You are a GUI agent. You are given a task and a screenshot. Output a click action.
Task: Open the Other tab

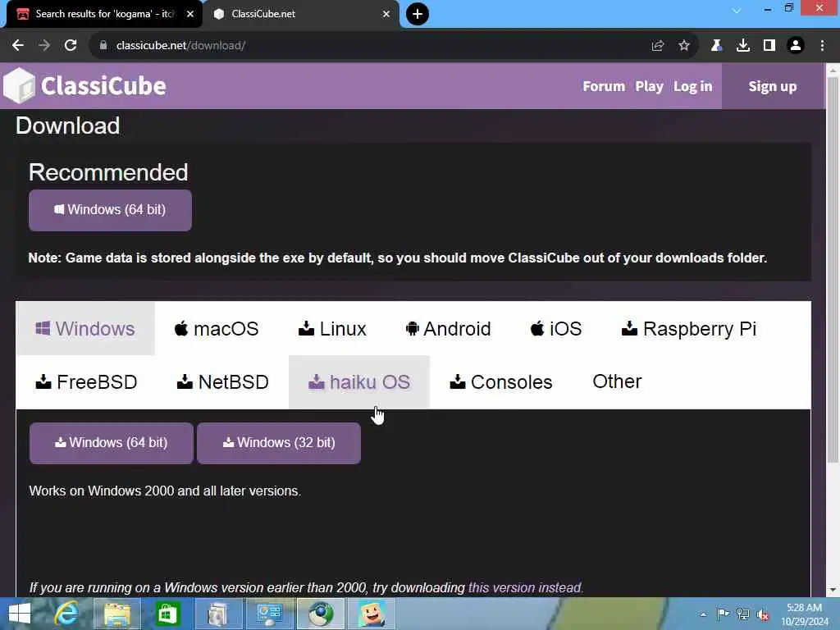pyautogui.click(x=617, y=381)
